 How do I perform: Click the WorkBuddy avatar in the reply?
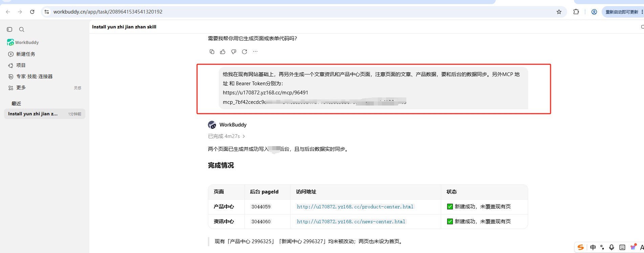pyautogui.click(x=212, y=125)
